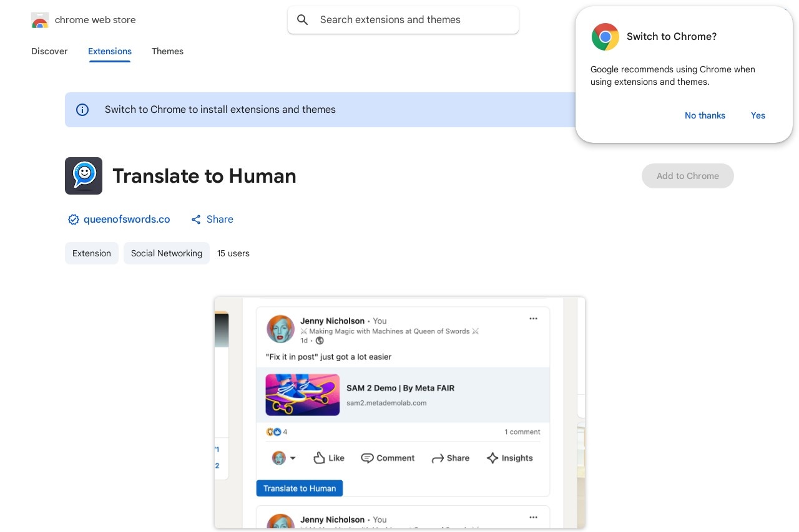Click the info icon in blue banner

tap(82, 110)
